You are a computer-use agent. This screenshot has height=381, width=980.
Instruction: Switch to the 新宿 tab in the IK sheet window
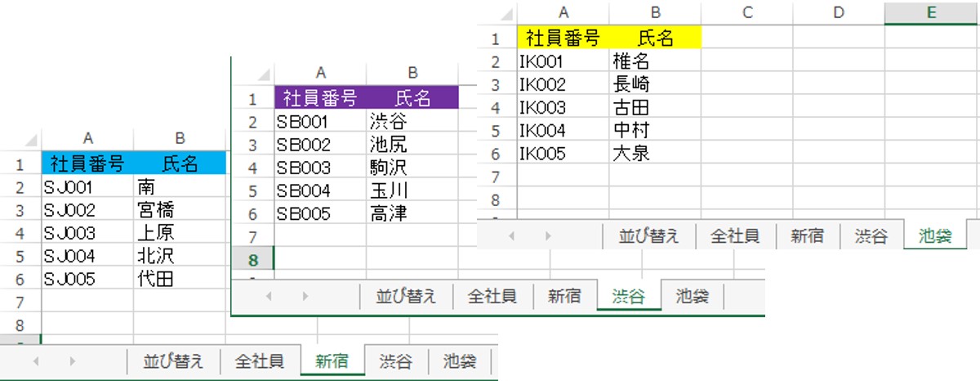(808, 236)
